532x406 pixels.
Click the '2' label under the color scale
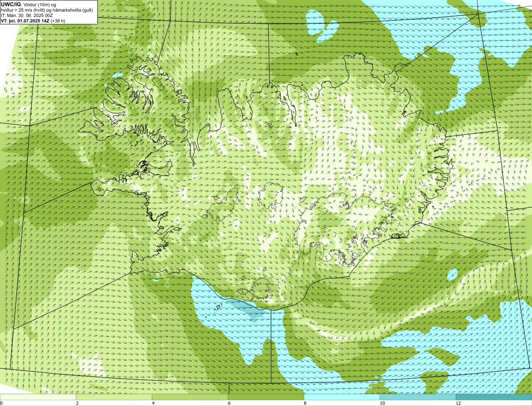77,403
